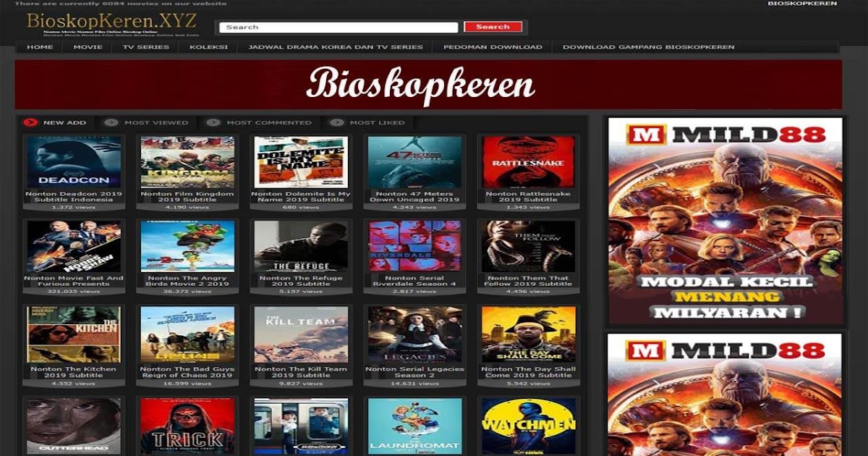This screenshot has height=456, width=868.
Task: Open the subway train movie poster
Action: [x=301, y=426]
